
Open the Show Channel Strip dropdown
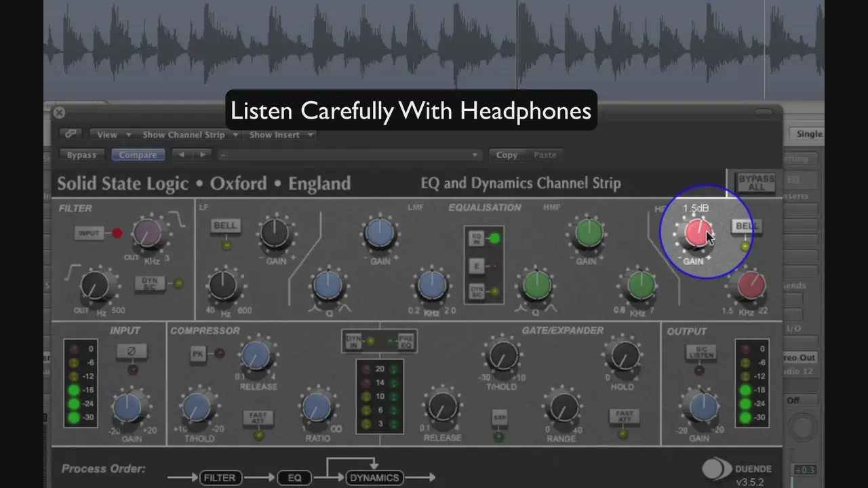pyautogui.click(x=191, y=135)
